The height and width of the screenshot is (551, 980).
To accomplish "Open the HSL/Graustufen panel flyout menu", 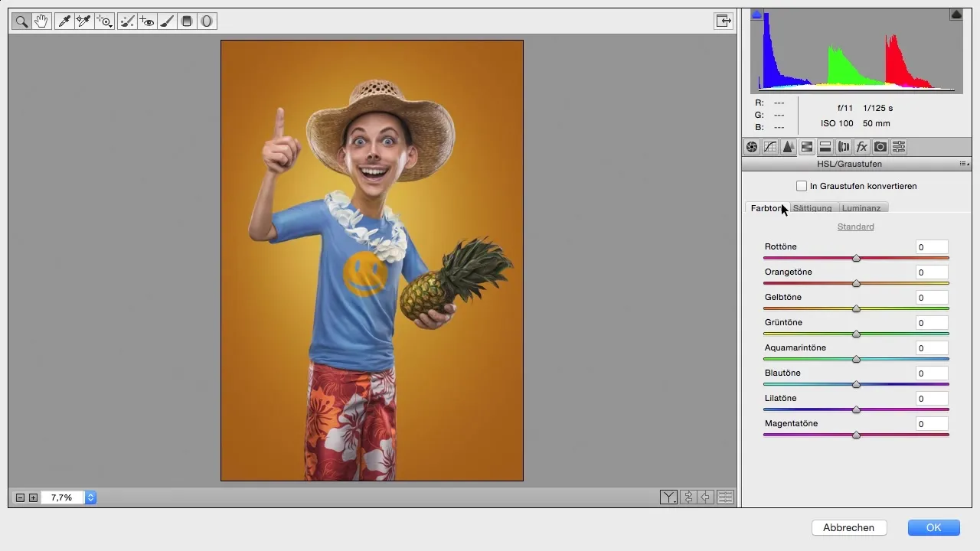I will pos(965,164).
